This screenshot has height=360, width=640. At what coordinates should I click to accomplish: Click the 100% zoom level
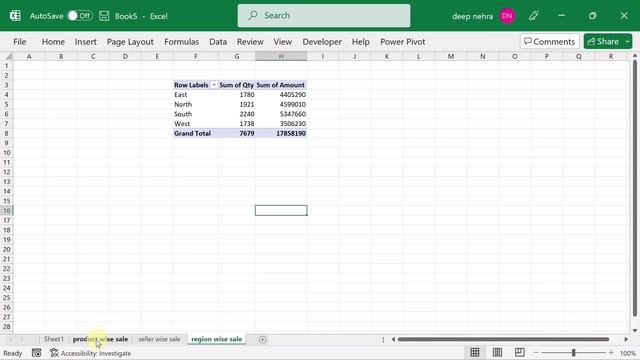pos(628,353)
